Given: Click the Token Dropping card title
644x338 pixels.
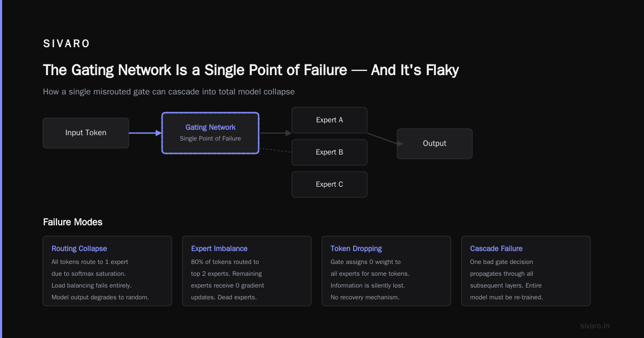Looking at the screenshot, I should pyautogui.click(x=356, y=248).
